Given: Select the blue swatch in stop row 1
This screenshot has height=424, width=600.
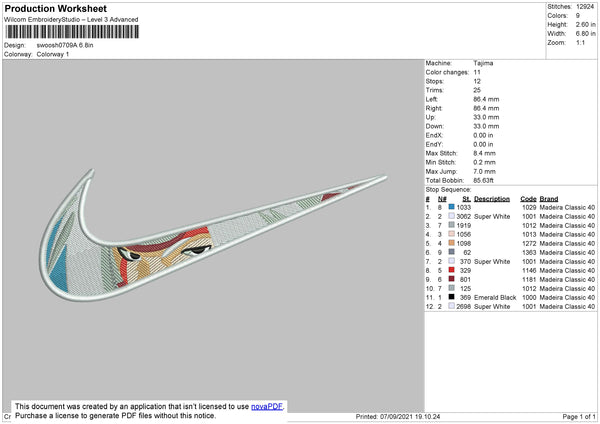Looking at the screenshot, I should coord(452,207).
